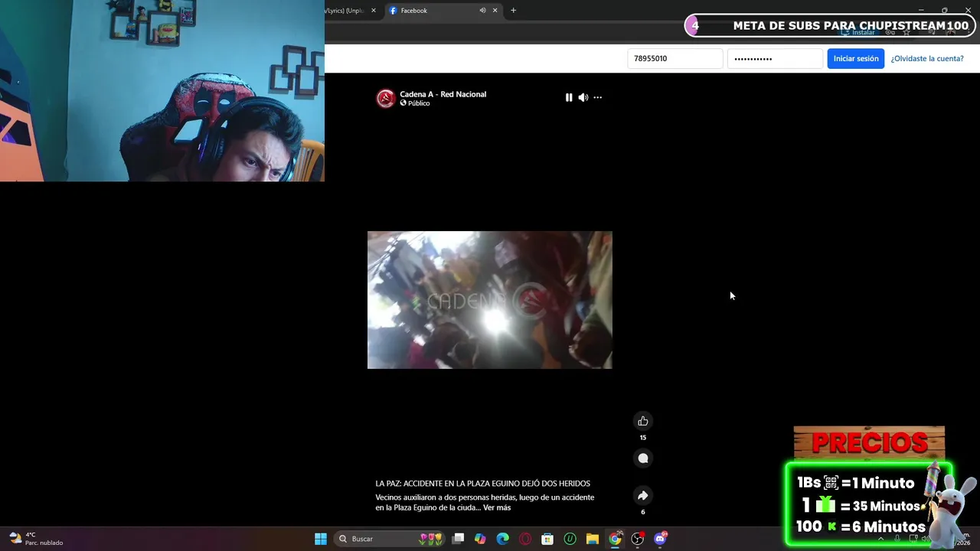Switch to Google Chrome in taskbar
Viewport: 980px width, 551px height.
pyautogui.click(x=615, y=539)
